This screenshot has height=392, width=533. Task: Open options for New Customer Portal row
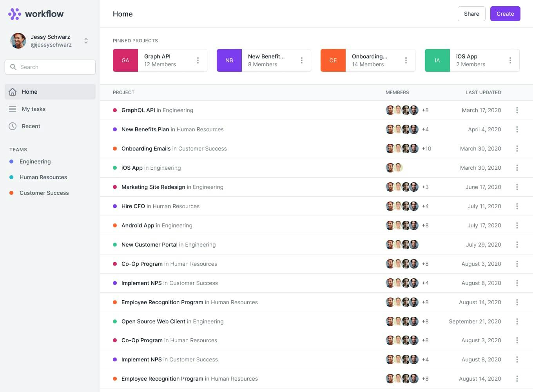[x=517, y=245]
